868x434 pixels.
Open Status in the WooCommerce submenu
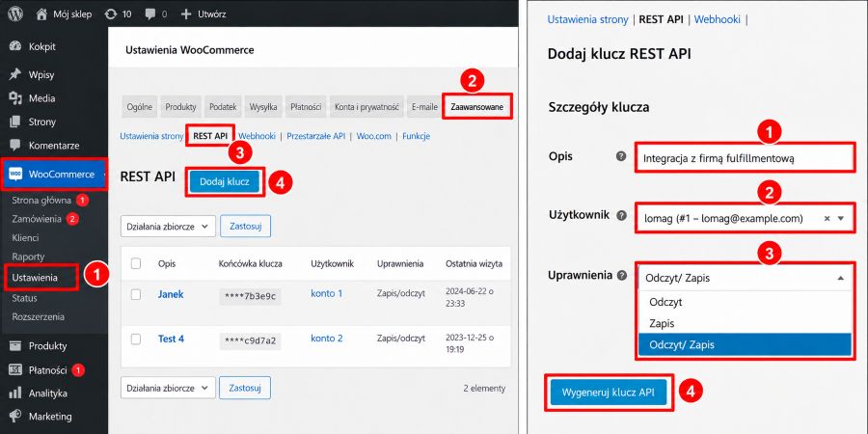[x=24, y=298]
